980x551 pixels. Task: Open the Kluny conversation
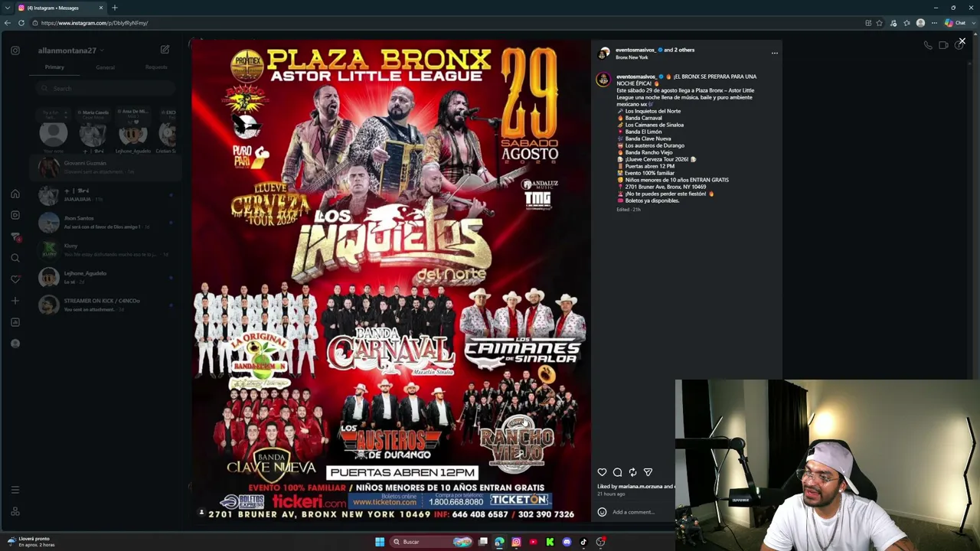tap(106, 249)
